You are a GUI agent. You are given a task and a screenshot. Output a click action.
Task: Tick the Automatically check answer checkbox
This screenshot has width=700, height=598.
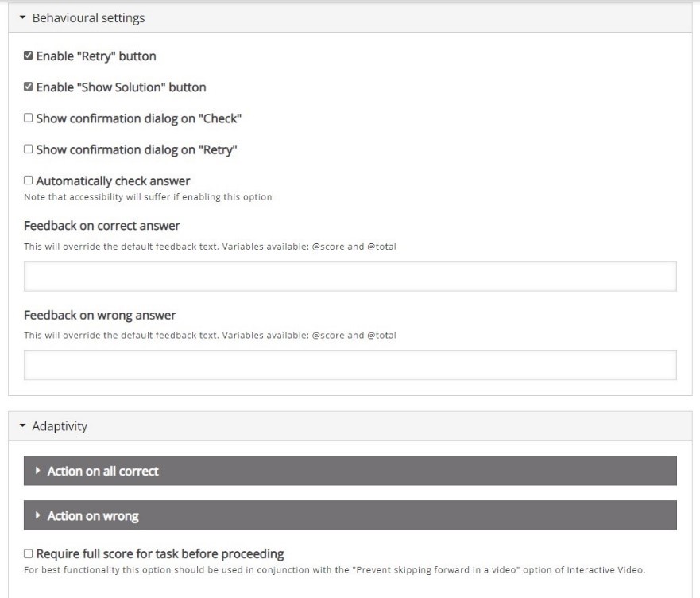[x=28, y=180]
